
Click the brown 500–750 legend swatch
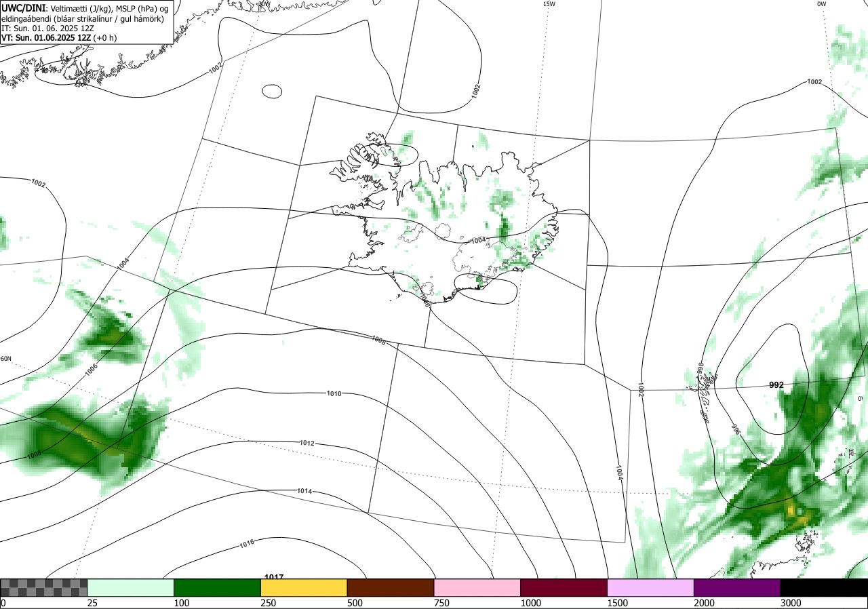tap(391, 587)
